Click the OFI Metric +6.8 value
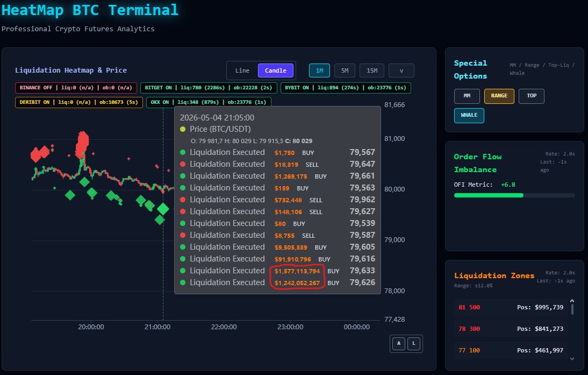The image size is (588, 375). (508, 185)
